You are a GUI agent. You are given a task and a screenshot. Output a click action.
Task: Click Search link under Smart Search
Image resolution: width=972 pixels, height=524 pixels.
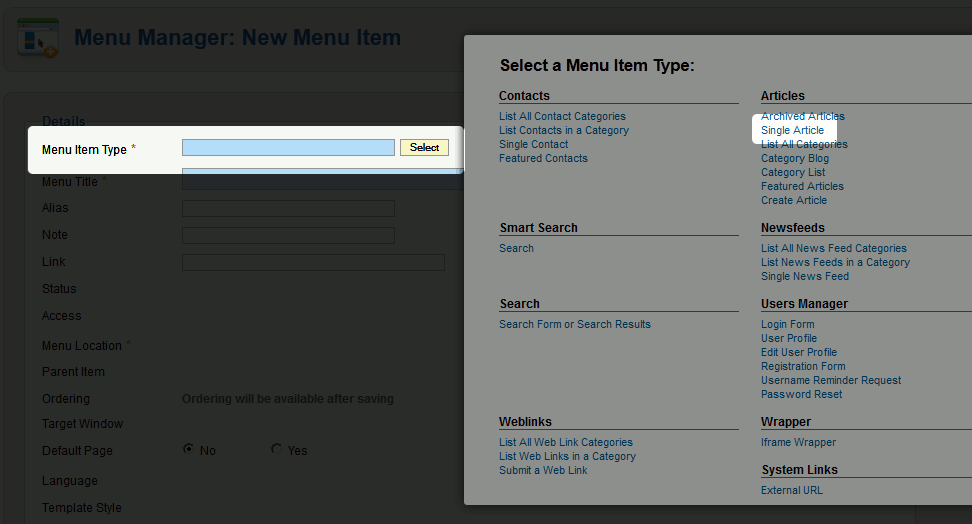click(516, 248)
